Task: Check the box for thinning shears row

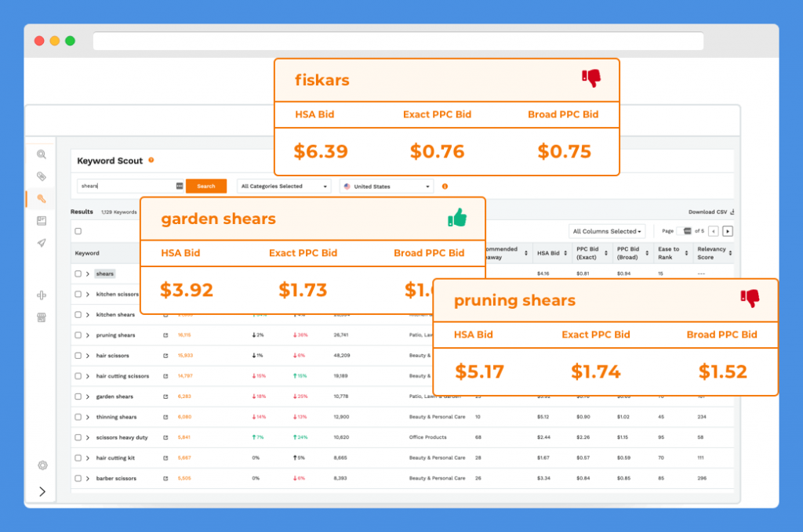Action: pyautogui.click(x=78, y=417)
